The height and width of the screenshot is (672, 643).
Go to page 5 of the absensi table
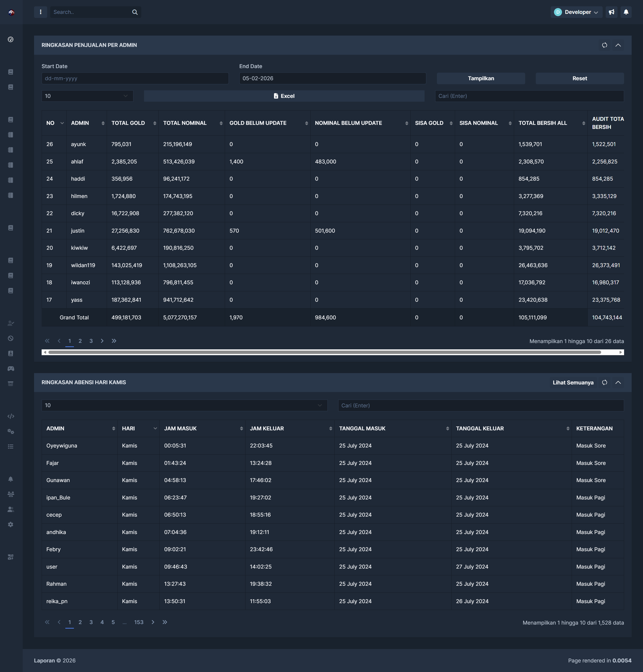click(x=113, y=622)
